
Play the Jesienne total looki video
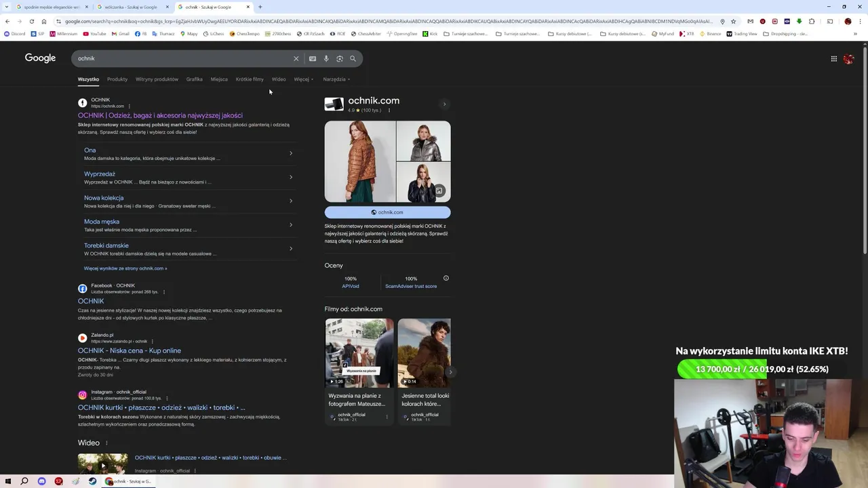[425, 352]
